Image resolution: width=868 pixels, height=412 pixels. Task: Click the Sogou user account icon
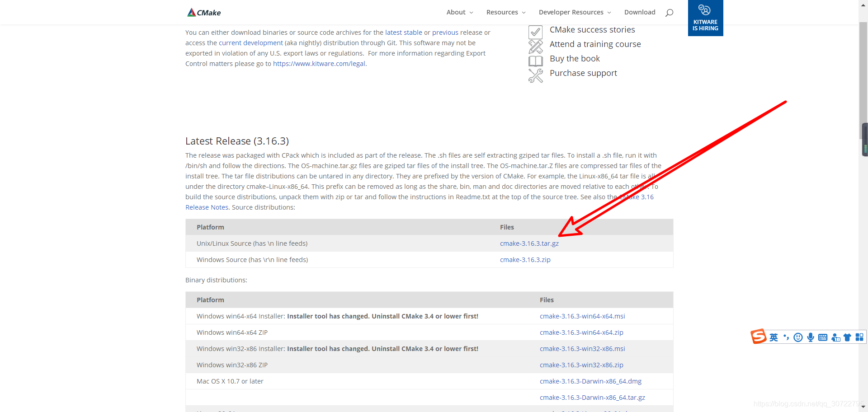[x=835, y=337]
